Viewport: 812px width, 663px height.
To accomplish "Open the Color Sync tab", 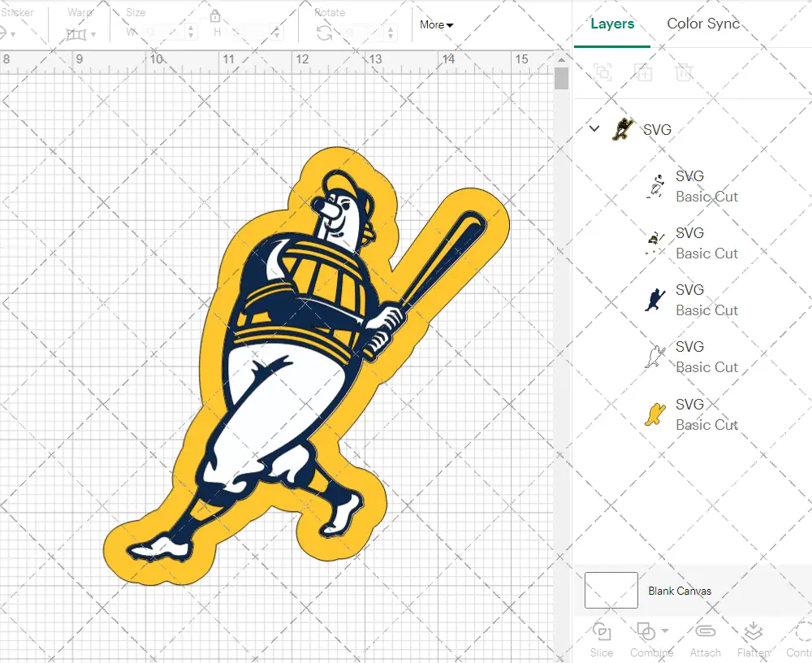I will coord(702,24).
